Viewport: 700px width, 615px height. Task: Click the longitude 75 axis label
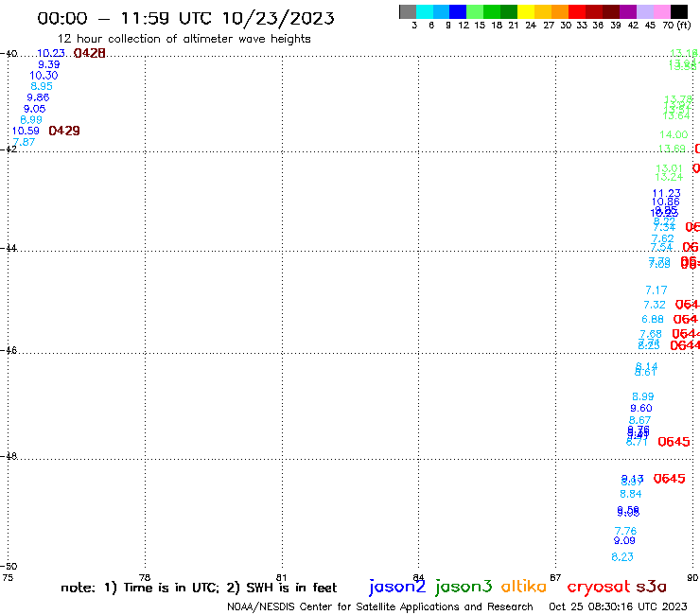point(8,577)
